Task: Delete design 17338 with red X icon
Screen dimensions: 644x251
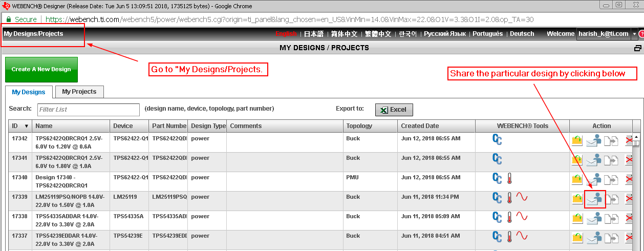Action: (629, 218)
